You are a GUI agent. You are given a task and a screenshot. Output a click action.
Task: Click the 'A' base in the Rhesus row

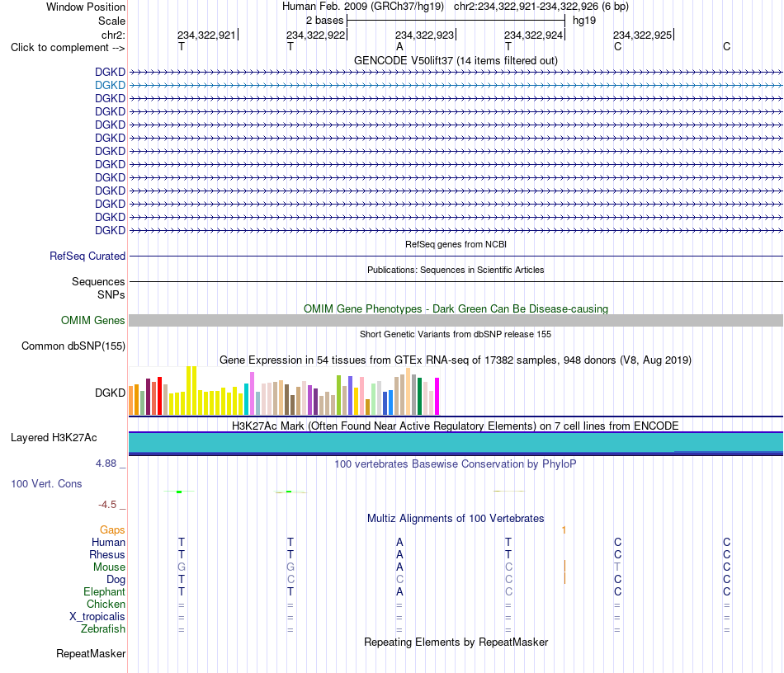click(399, 554)
